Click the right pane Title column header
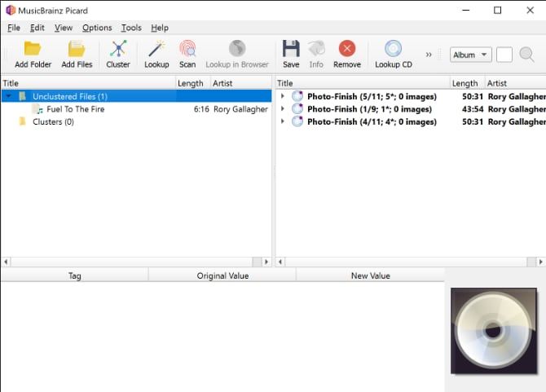Viewport: 546px width, 392px height. (x=363, y=83)
